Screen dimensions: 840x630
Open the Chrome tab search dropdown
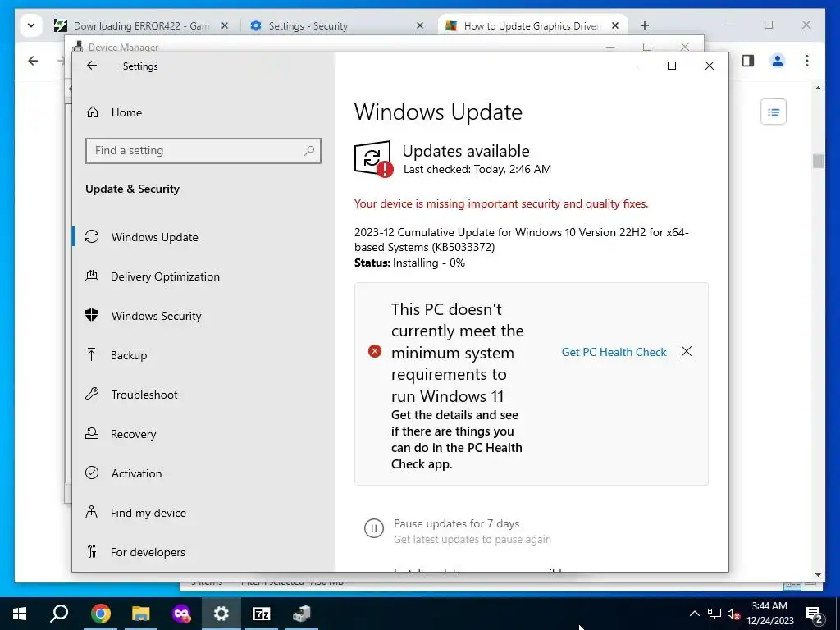31,25
